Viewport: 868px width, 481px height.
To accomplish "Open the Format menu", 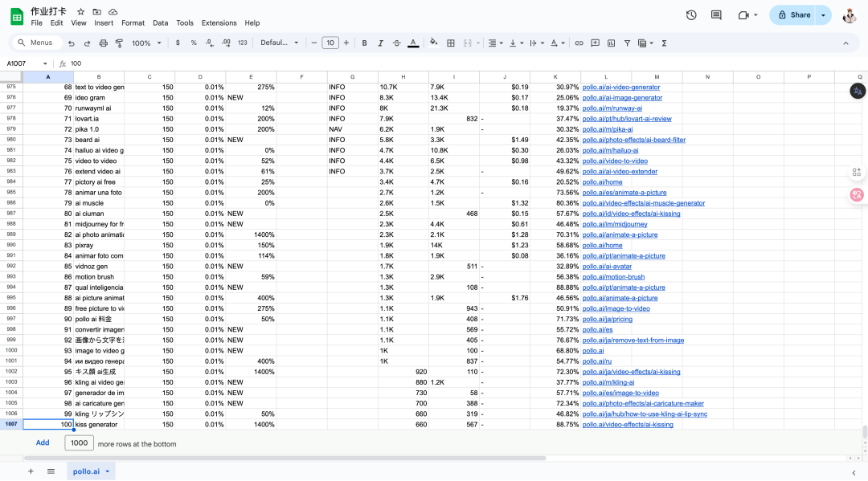I will click(133, 23).
